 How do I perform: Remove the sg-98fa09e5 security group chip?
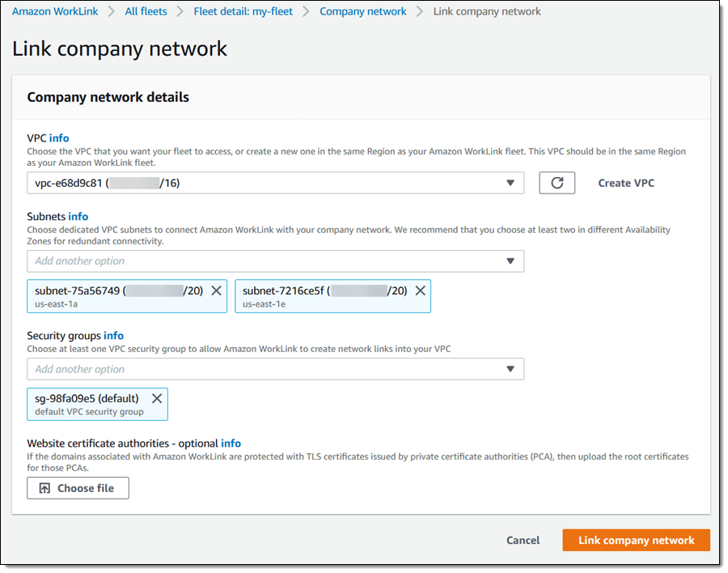click(x=157, y=398)
